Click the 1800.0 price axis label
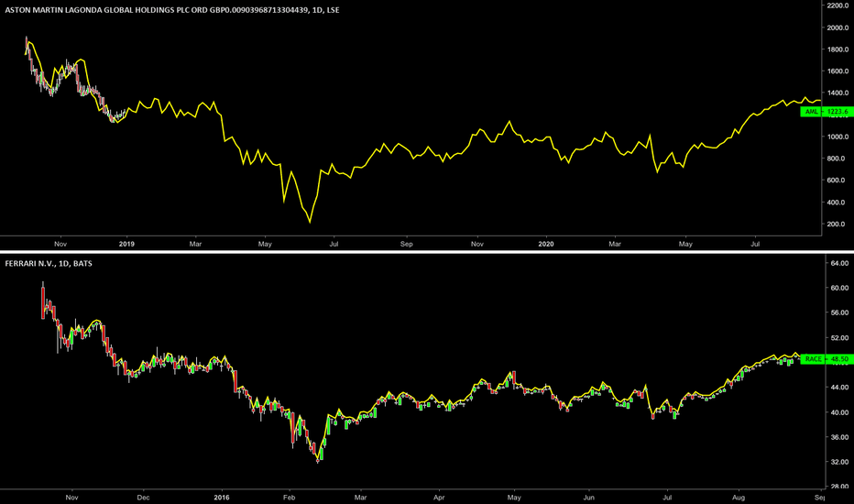 point(838,49)
